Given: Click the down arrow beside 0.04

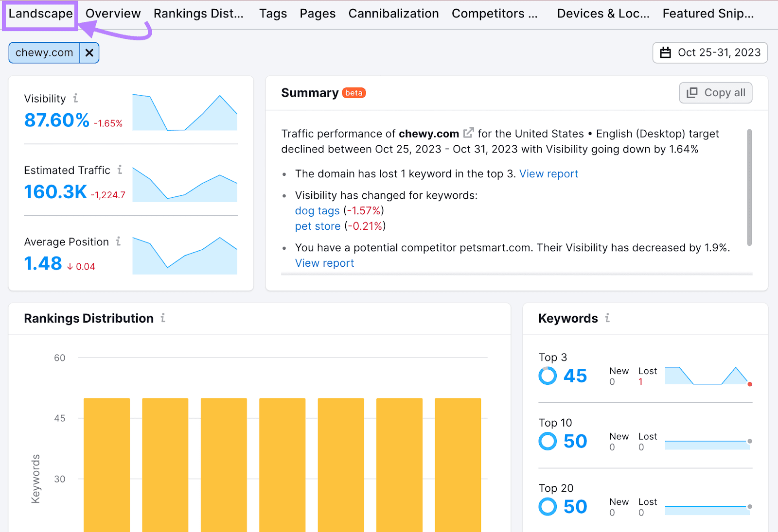Looking at the screenshot, I should [x=70, y=266].
